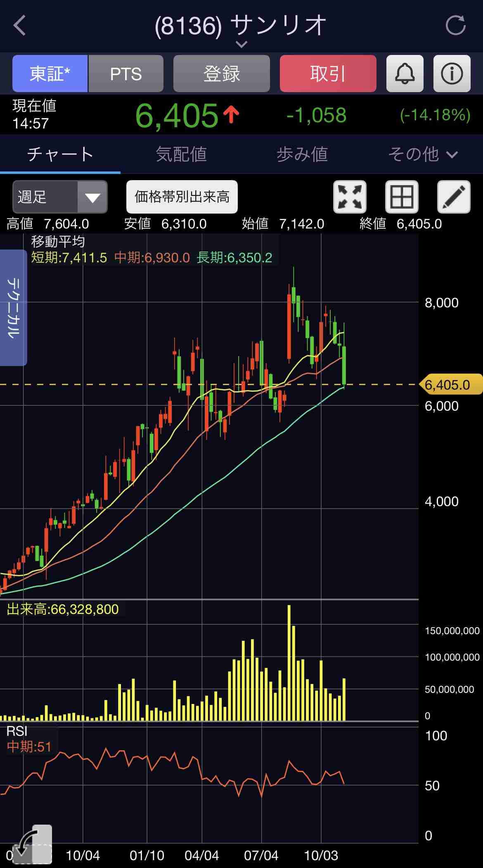This screenshot has height=868, width=483.
Task: Tap the 4,000 price axis label
Action: pyautogui.click(x=442, y=502)
